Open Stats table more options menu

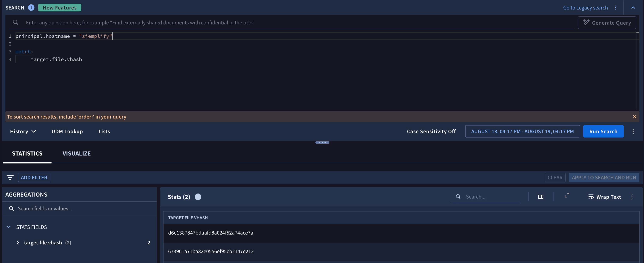(632, 197)
